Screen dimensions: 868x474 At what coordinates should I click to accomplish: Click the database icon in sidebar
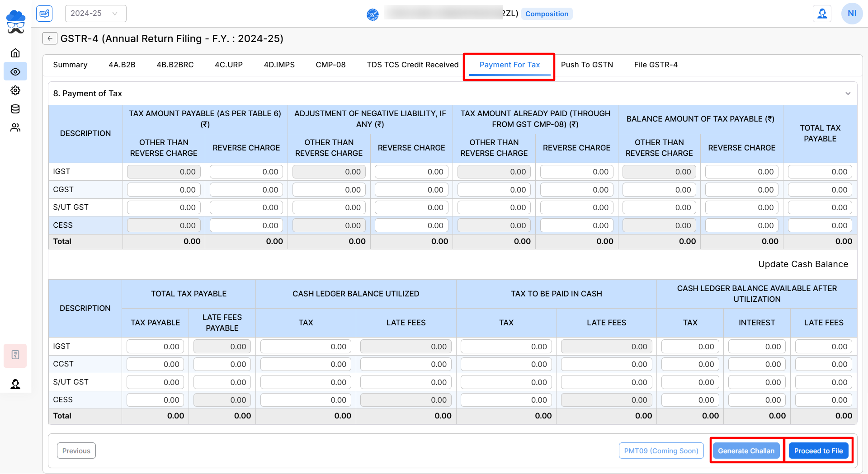[x=15, y=109]
